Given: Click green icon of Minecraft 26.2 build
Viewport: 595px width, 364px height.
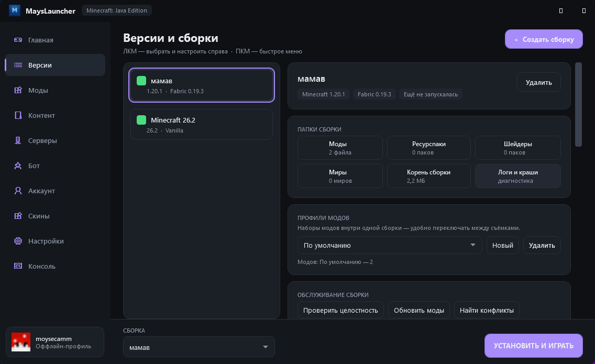Looking at the screenshot, I should click(141, 120).
